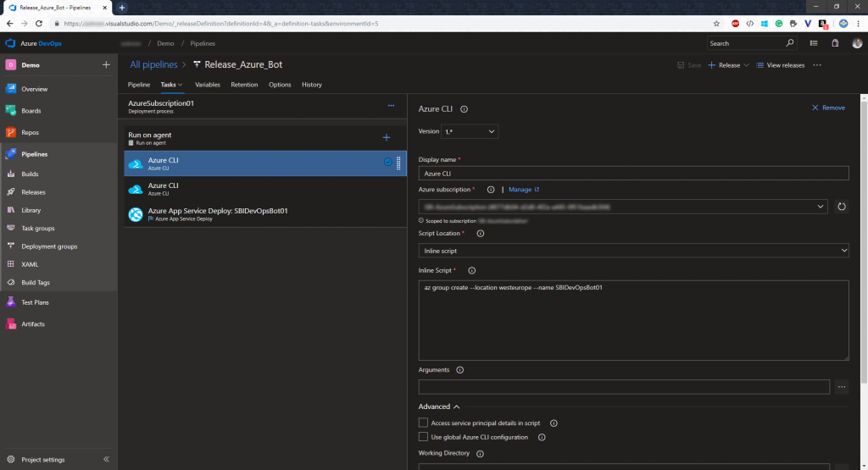Switch to the Retention tab
Image resolution: width=868 pixels, height=470 pixels.
(244, 85)
